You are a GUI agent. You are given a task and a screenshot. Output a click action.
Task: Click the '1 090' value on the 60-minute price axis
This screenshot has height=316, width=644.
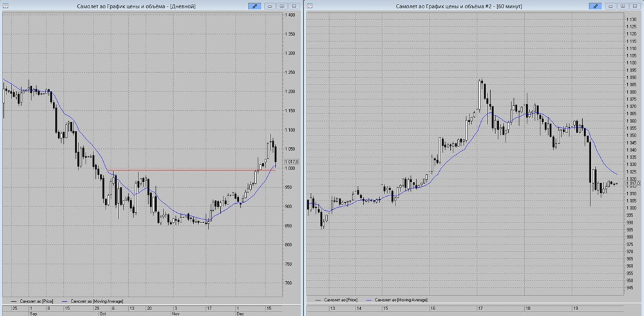[630, 77]
